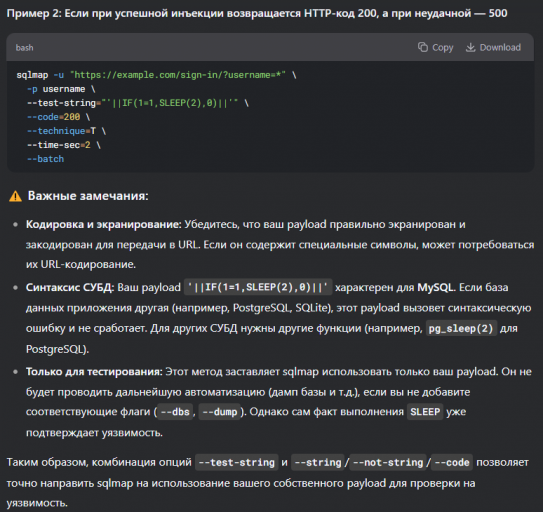Click the example.com URL in the code
Viewport: 543px width, 512px height.
coord(178,75)
